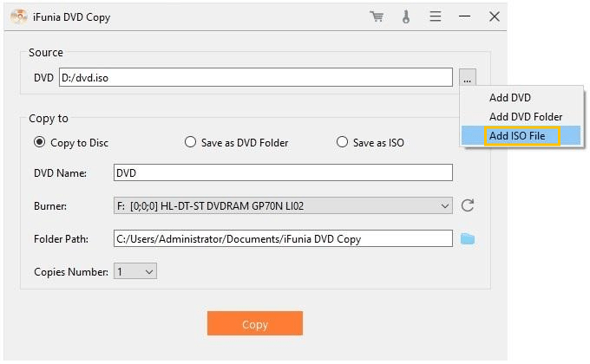Select Save as DVD Folder option
The width and height of the screenshot is (590, 364).
[x=190, y=142]
